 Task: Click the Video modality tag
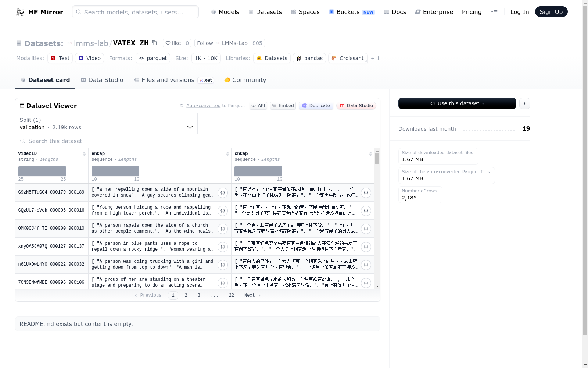pos(89,58)
